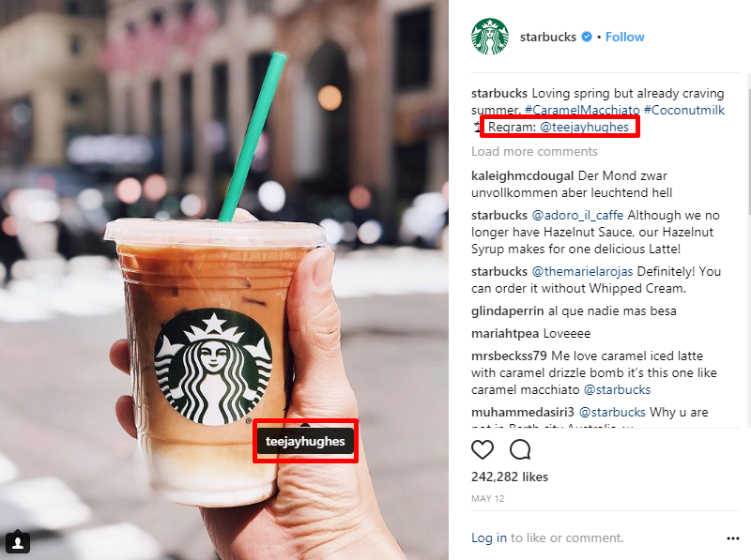The width and height of the screenshot is (751, 560).
Task: Click the teejayhughes photo tag label
Action: coord(305,441)
